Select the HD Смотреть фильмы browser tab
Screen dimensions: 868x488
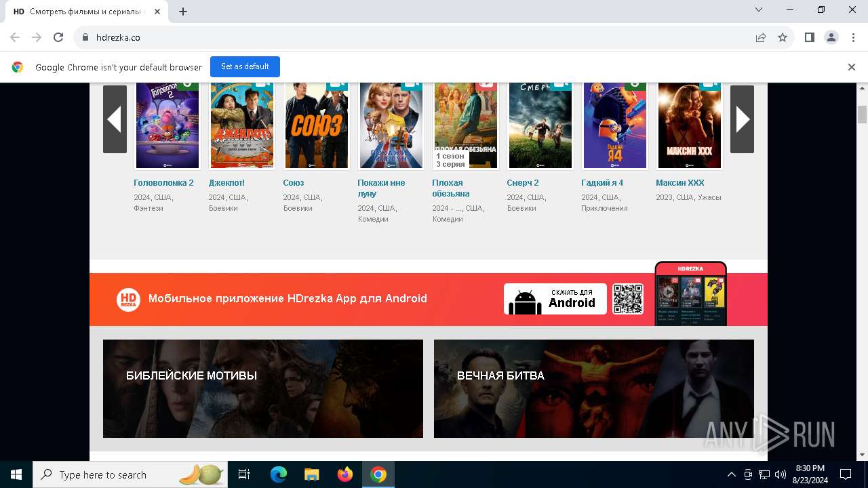coord(86,12)
